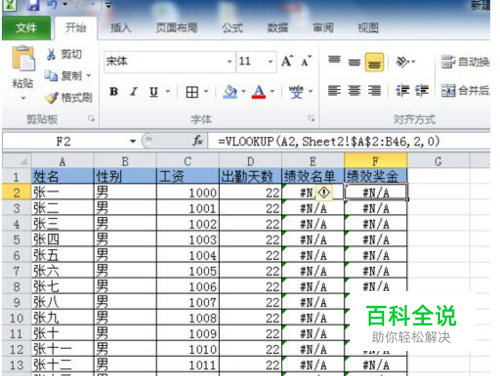Image resolution: width=500 pixels, height=376 pixels.
Task: Select cell 出勤天数 header
Action: click(250, 176)
